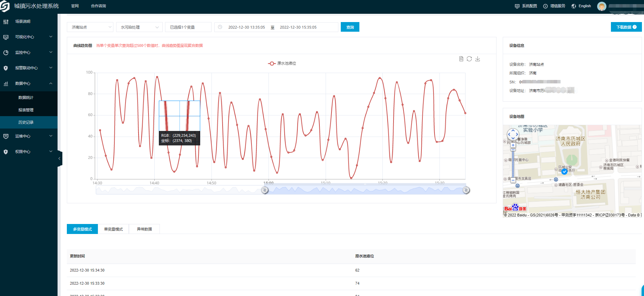Click map zoom in plus button

click(513, 145)
